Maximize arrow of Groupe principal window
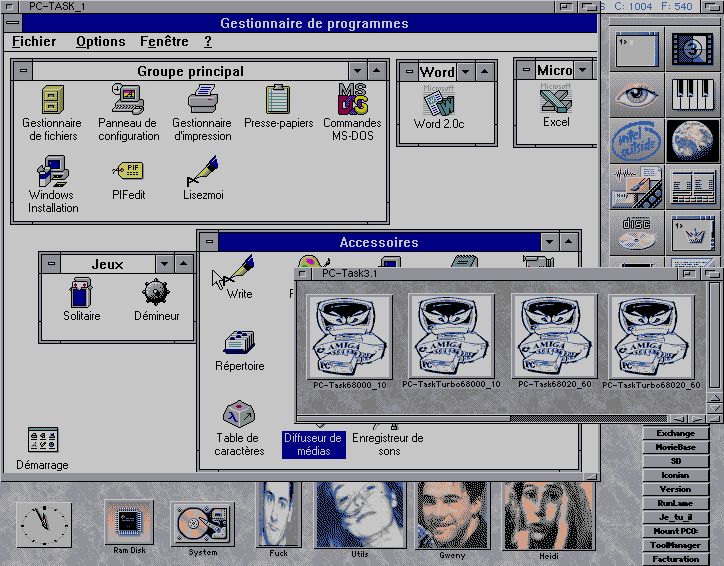The width and height of the screenshot is (724, 566). coord(377,71)
